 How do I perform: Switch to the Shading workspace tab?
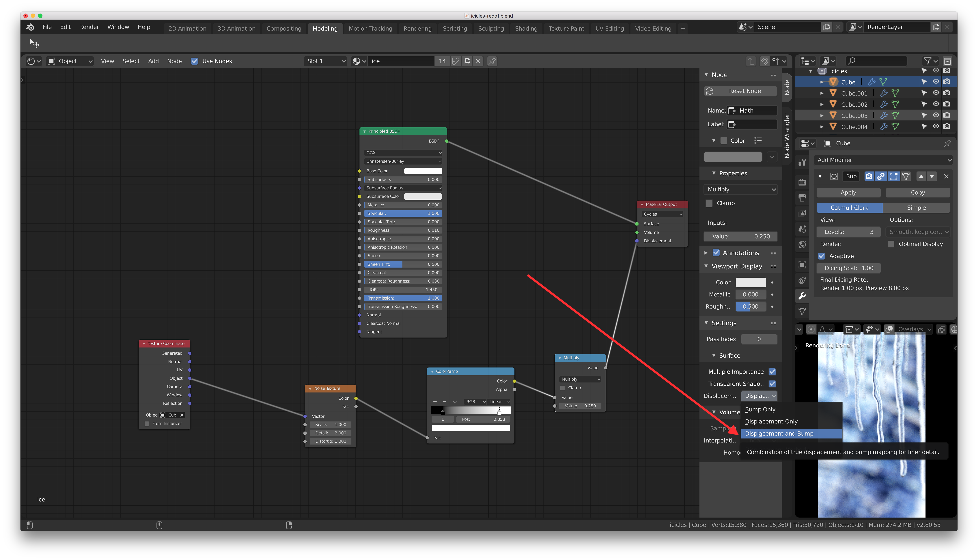[526, 29]
